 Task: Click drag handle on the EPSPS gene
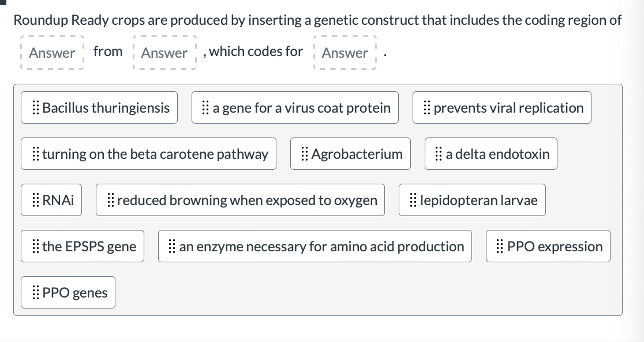coord(35,247)
